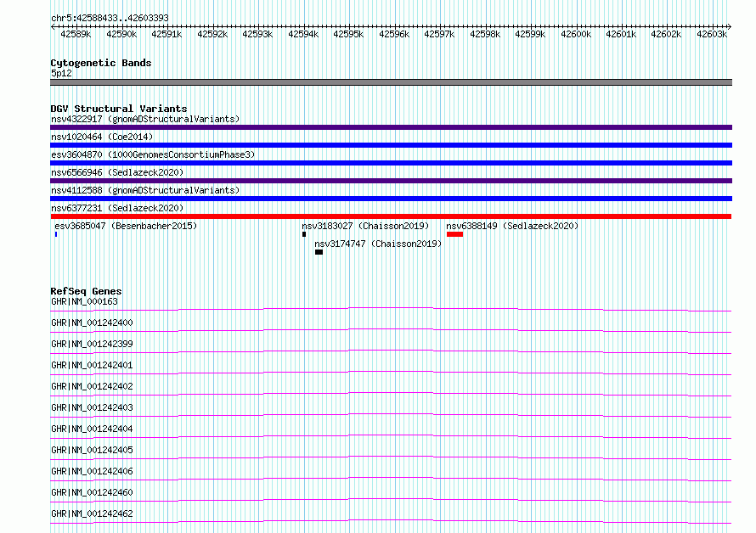Click the 42602k ruler position label
Image resolution: width=756 pixels, height=533 pixels.
coord(666,34)
